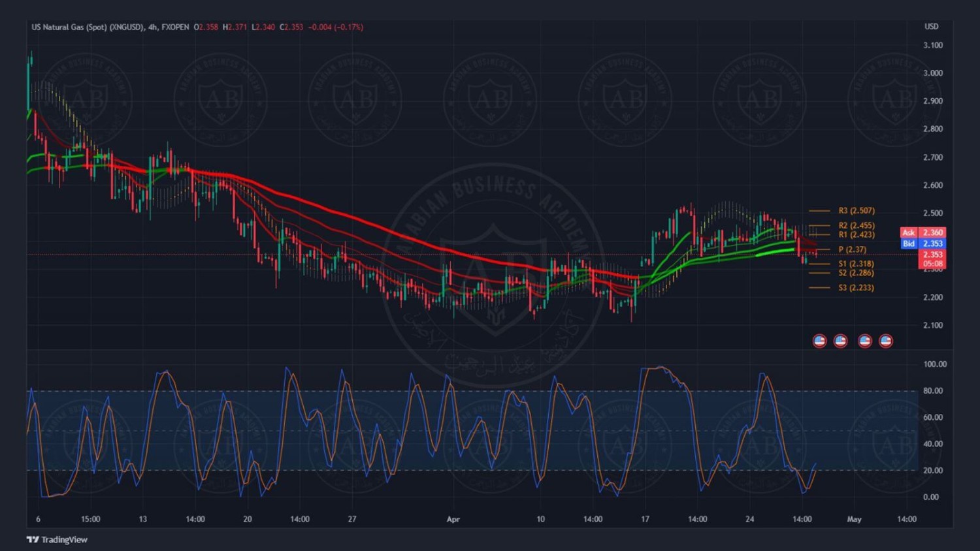This screenshot has width=980, height=551.
Task: Click the 2.100 price axis label
Action: (x=933, y=325)
